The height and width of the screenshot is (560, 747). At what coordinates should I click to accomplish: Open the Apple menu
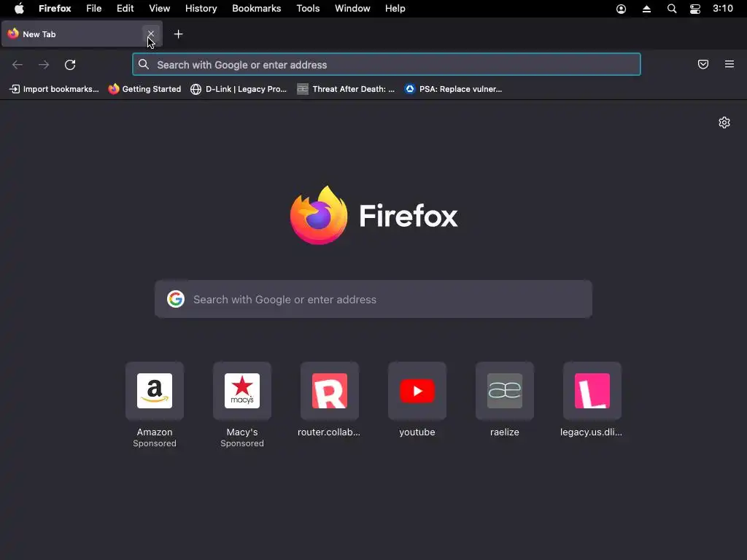[x=19, y=9]
